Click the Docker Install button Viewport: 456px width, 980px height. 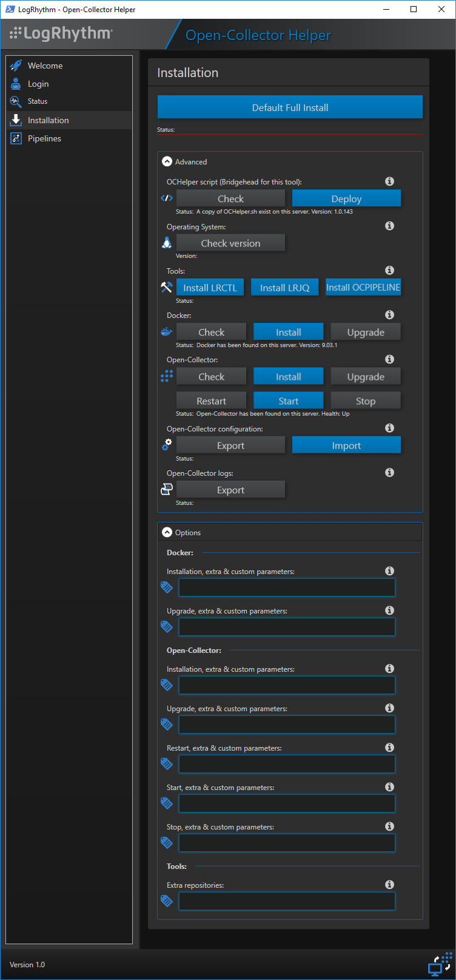288,332
